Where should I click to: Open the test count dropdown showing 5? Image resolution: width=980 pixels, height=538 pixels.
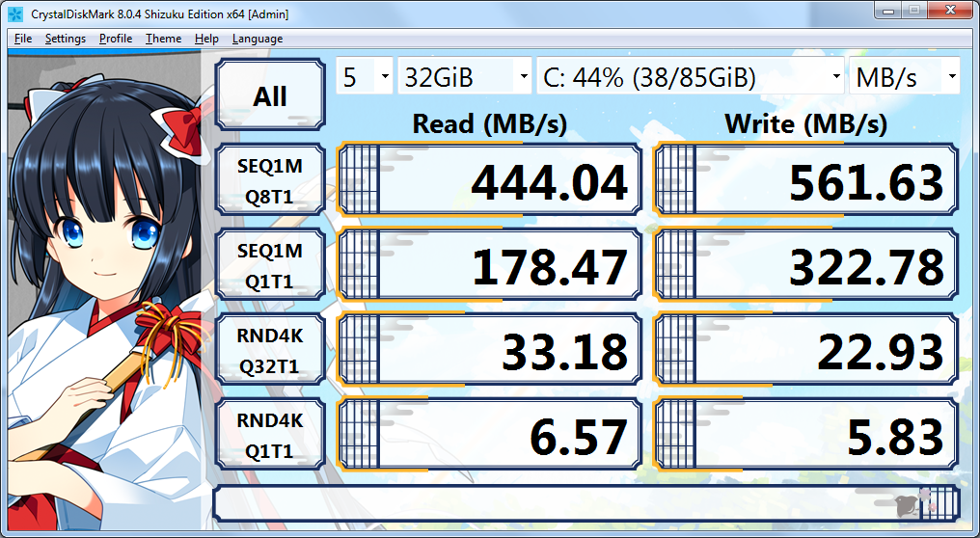click(365, 76)
